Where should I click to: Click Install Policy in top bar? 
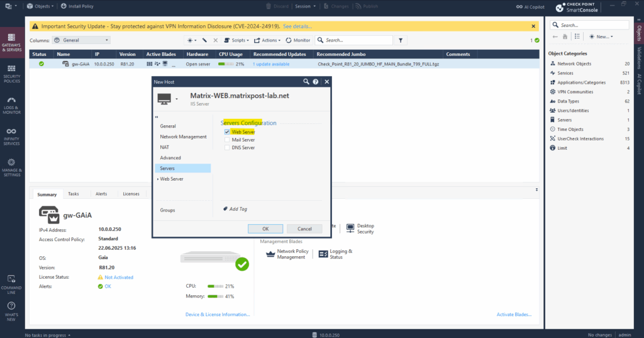[77, 6]
